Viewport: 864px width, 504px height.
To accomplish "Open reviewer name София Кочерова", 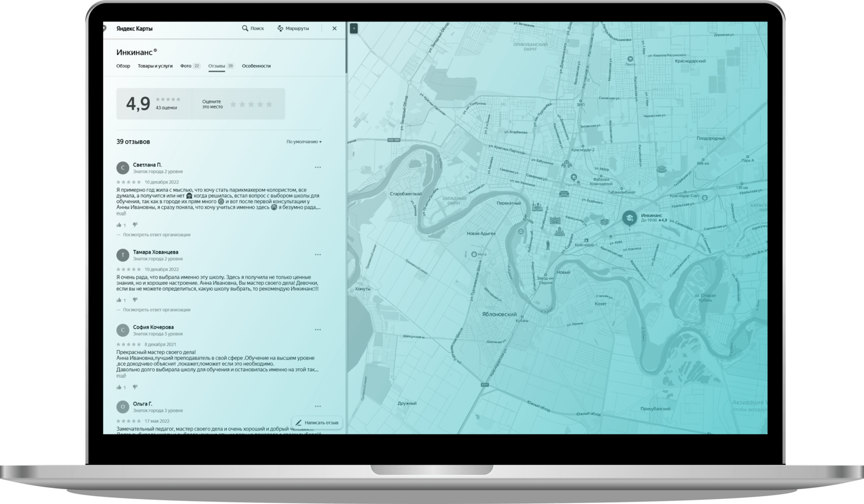I will [153, 327].
